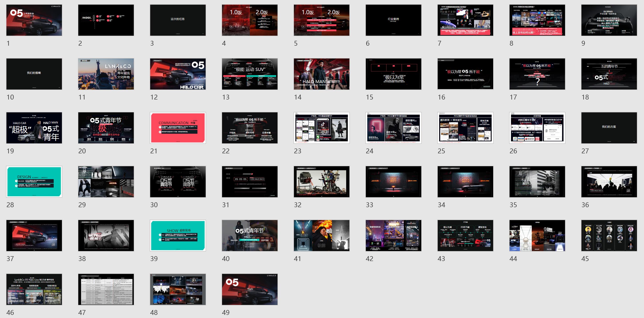Select slide 43 green flow diagram
This screenshot has height=318, width=644.
click(465, 236)
